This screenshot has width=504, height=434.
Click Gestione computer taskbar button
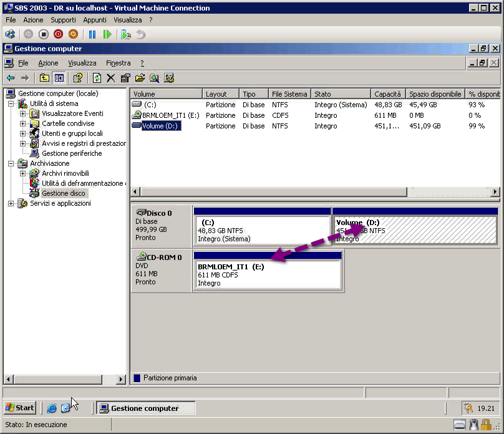(x=145, y=408)
